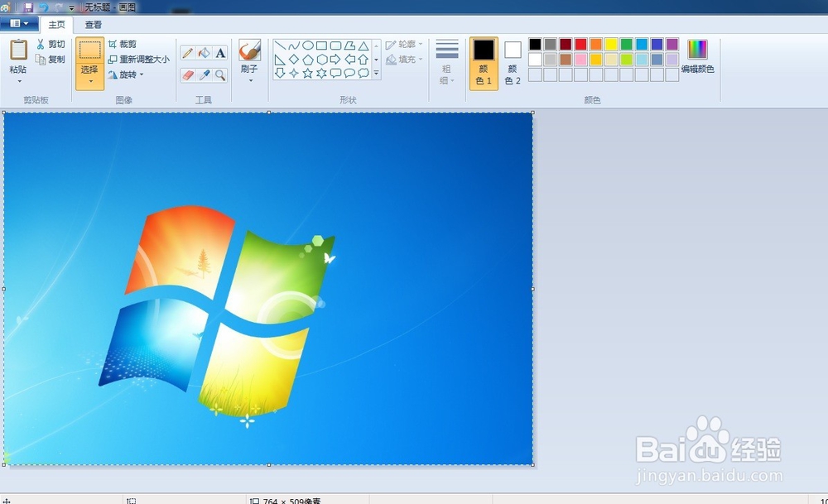Click Undo in quick access toolbar
This screenshot has width=828, height=504.
(x=44, y=7)
